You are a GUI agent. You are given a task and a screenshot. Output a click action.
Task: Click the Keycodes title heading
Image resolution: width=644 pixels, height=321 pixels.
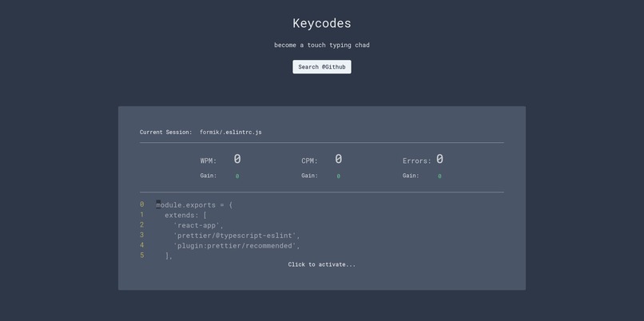click(321, 23)
